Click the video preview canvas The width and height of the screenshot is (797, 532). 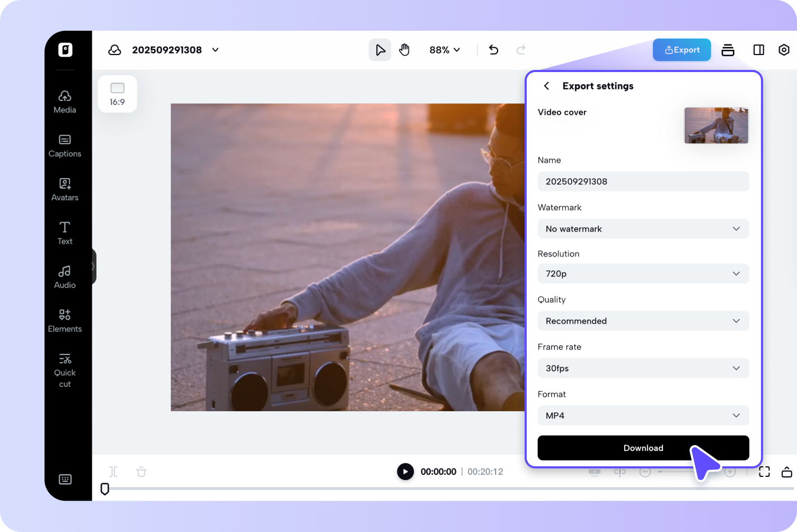tap(348, 257)
